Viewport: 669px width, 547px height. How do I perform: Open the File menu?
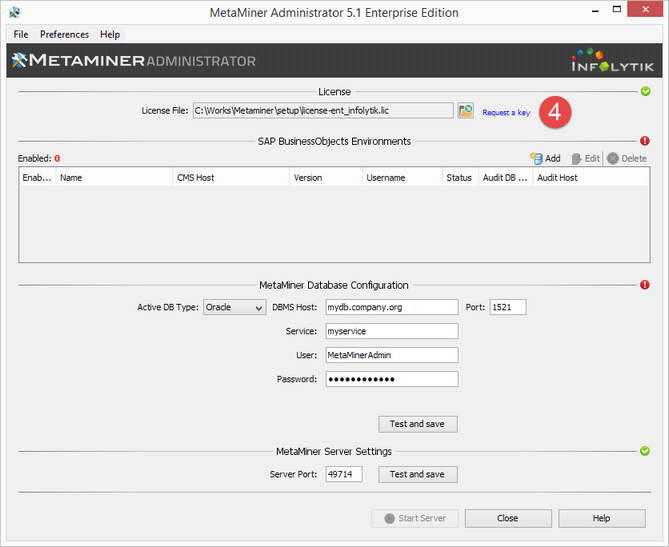click(20, 34)
